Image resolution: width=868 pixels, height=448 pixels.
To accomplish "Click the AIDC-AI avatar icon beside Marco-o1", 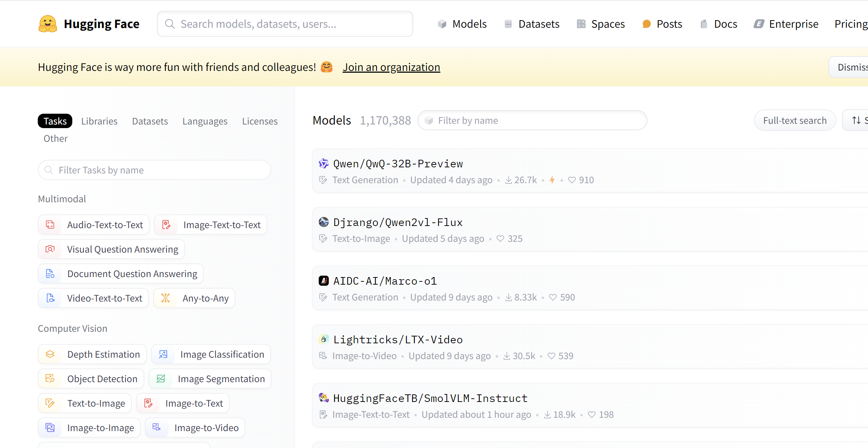I will pyautogui.click(x=323, y=281).
